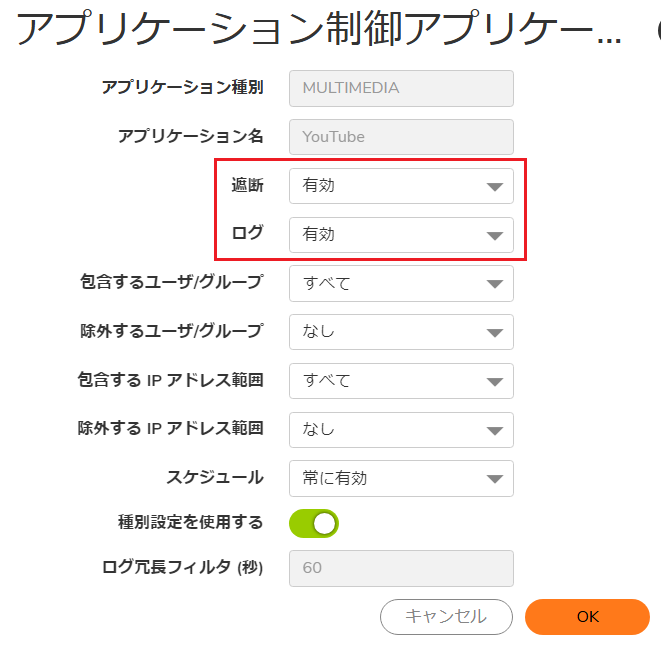Click the キャンセル button
Screen dimensions: 661x652
tap(446, 617)
